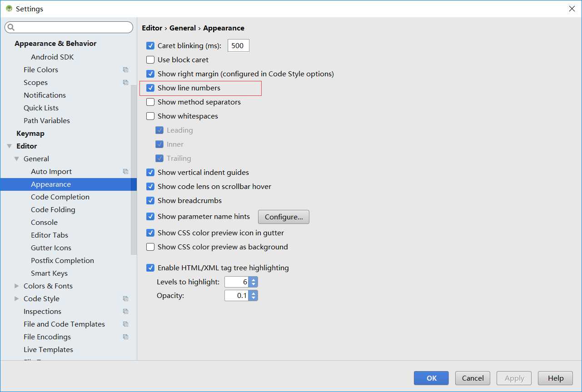Open Path Variables settings
The height and width of the screenshot is (392, 582).
point(47,121)
